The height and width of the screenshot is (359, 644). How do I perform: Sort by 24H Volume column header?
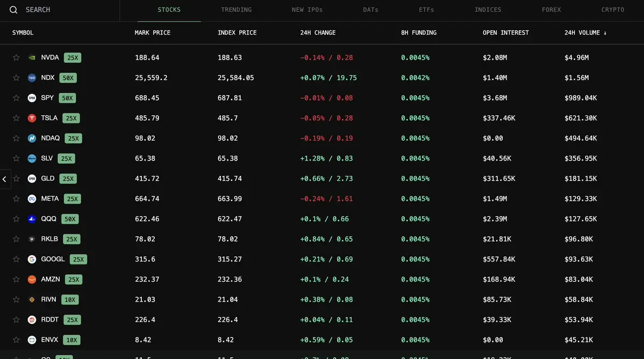[585, 33]
